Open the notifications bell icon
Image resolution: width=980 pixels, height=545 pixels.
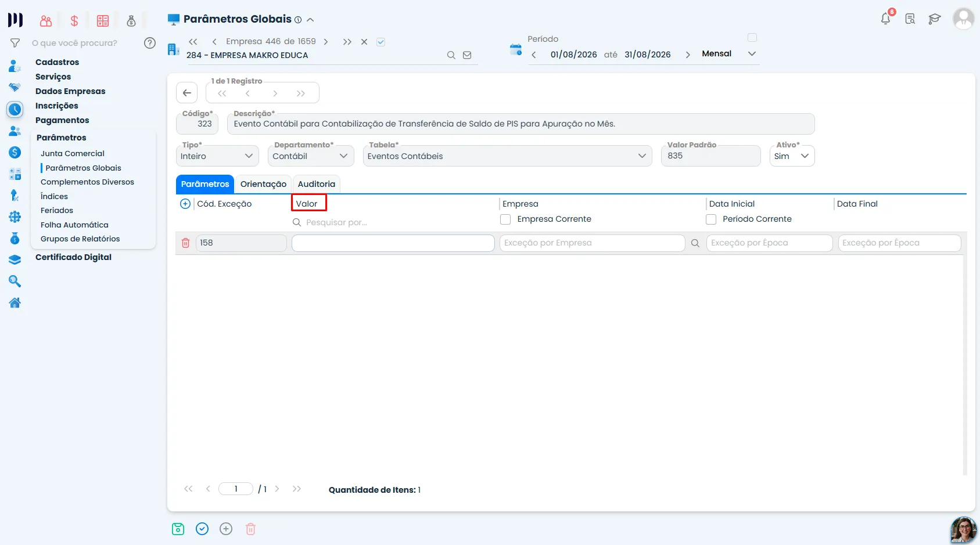click(x=885, y=19)
